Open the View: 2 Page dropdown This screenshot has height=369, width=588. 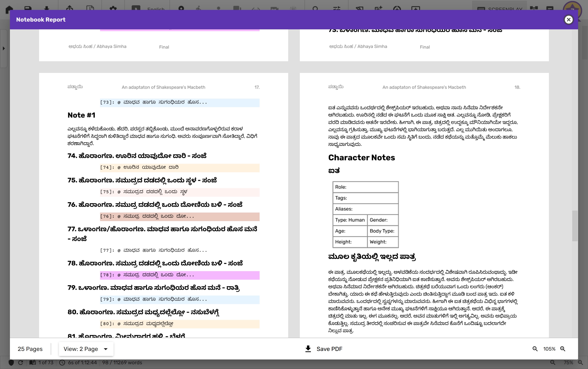click(86, 349)
